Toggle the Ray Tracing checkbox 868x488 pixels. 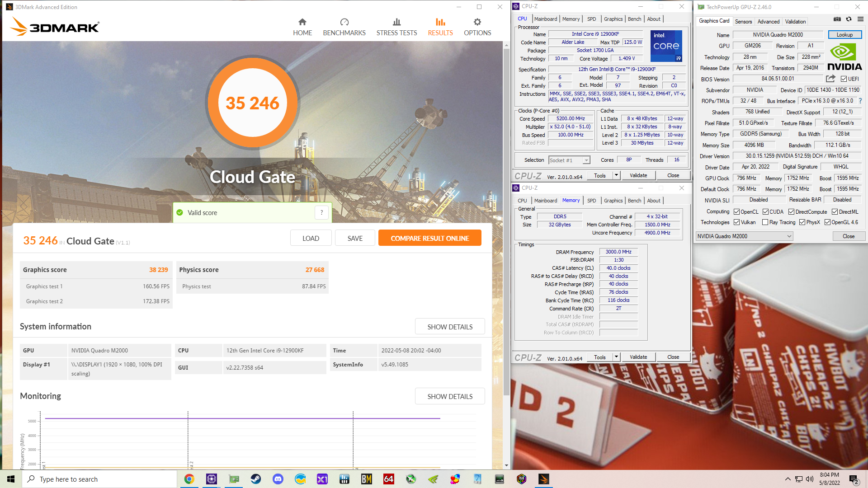coord(765,222)
